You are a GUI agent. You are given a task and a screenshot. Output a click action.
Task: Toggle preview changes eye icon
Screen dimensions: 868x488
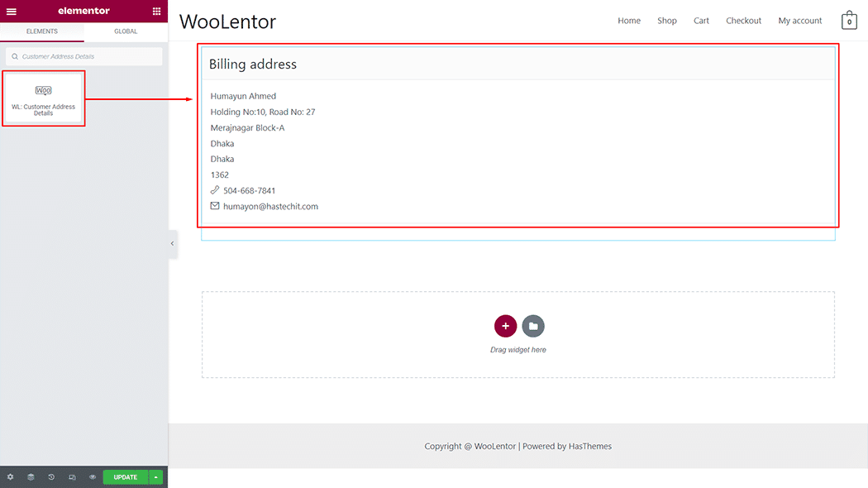tap(93, 477)
